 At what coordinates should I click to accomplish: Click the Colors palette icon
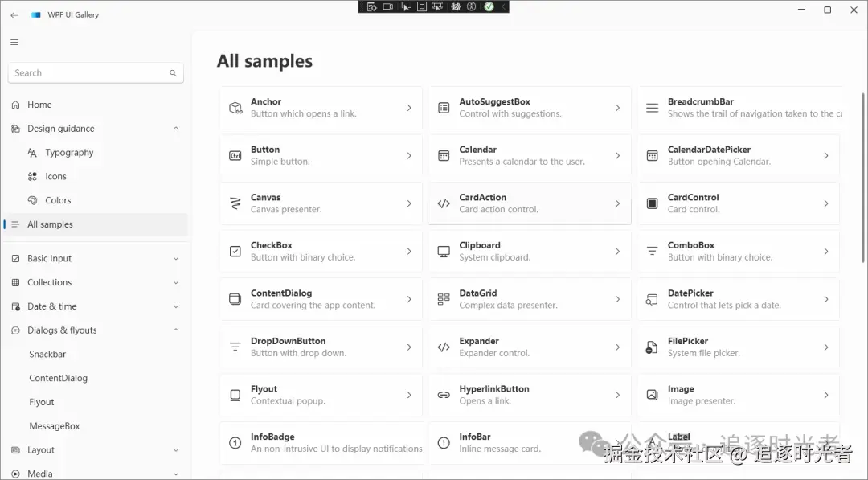32,200
